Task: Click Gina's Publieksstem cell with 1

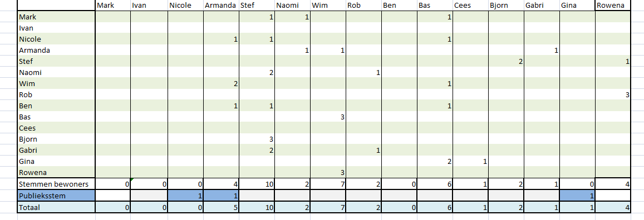Action: pyautogui.click(x=577, y=196)
